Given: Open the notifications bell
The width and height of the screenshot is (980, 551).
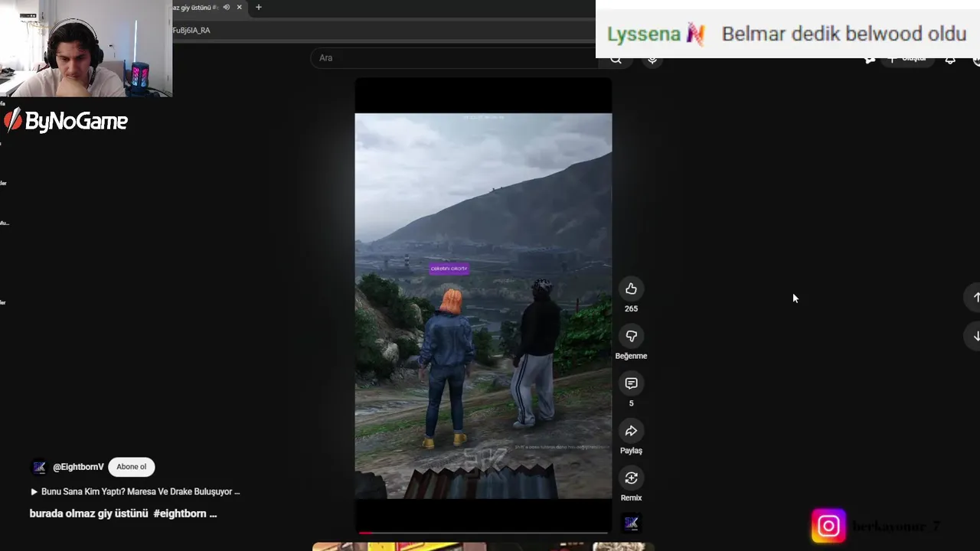Looking at the screenshot, I should tap(950, 59).
